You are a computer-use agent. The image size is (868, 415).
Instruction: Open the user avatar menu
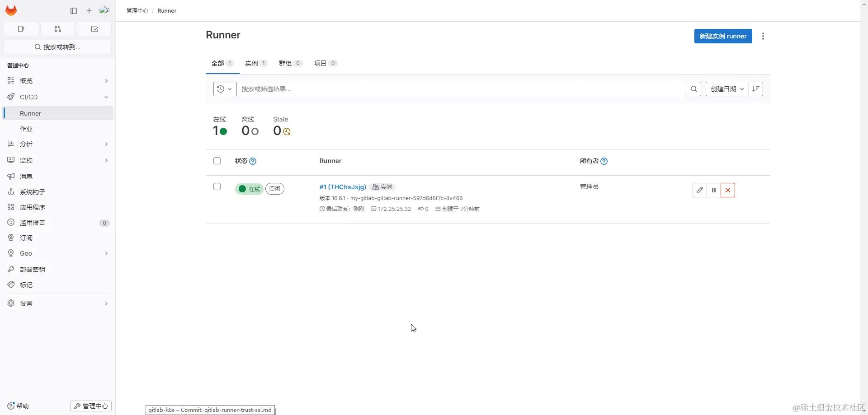pyautogui.click(x=104, y=10)
